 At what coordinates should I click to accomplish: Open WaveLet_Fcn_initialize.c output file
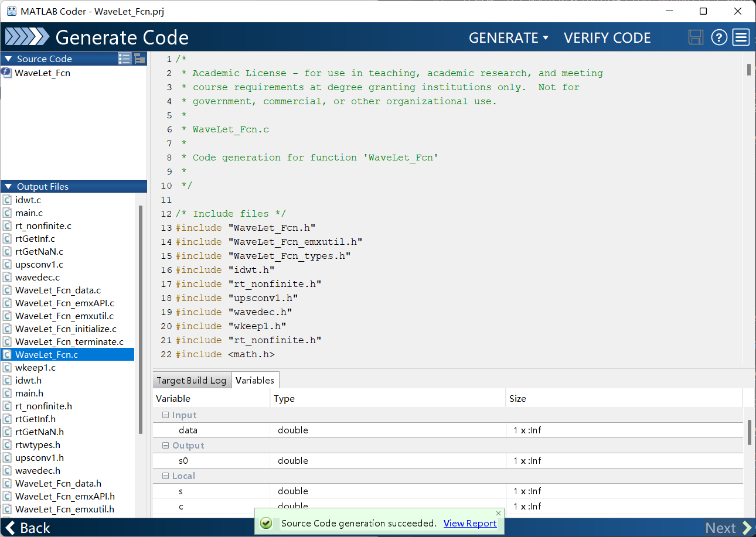tap(66, 329)
